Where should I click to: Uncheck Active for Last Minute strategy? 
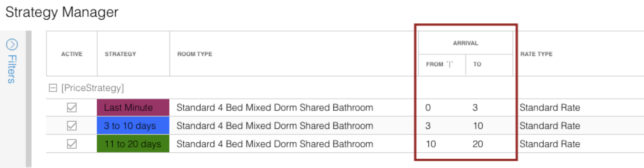coord(72,108)
